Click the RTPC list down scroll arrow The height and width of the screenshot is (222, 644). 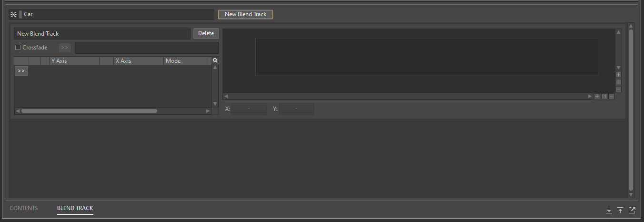215,104
